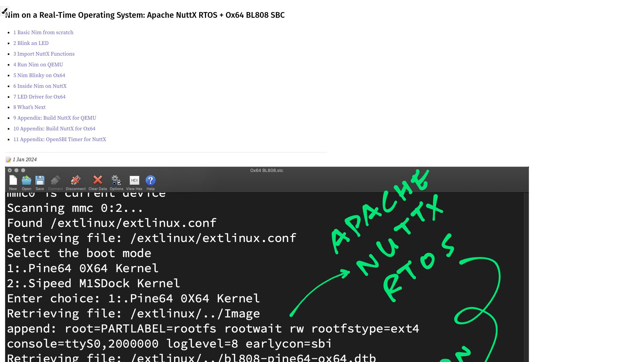Click the Open folder icon
The height and width of the screenshot is (362, 644).
tap(26, 180)
